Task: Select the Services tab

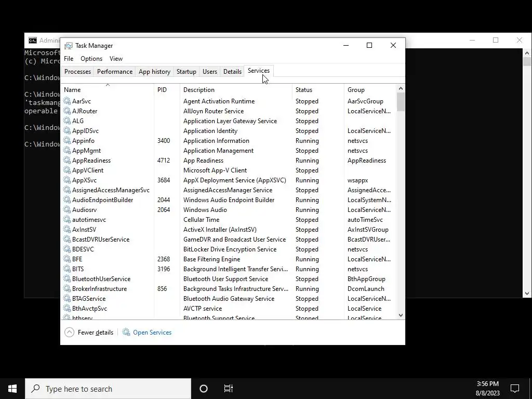Action: (x=259, y=71)
